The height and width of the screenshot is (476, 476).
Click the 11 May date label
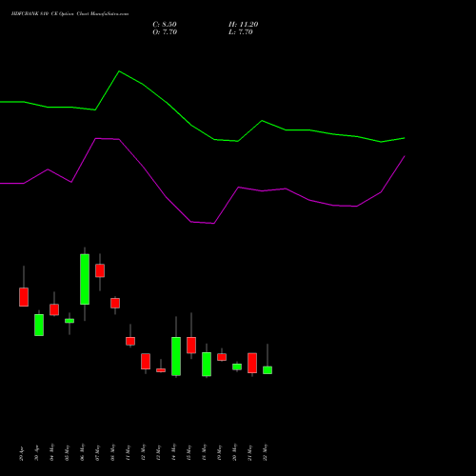coord(129,452)
